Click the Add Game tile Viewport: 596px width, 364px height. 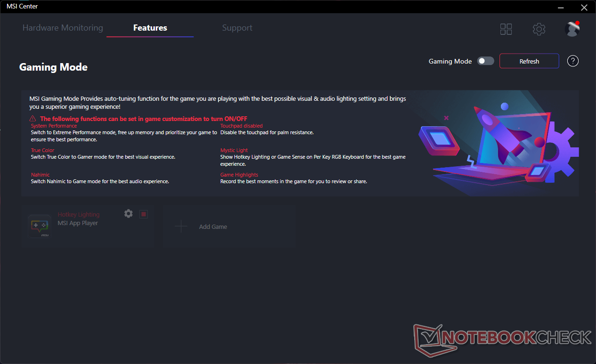click(229, 226)
